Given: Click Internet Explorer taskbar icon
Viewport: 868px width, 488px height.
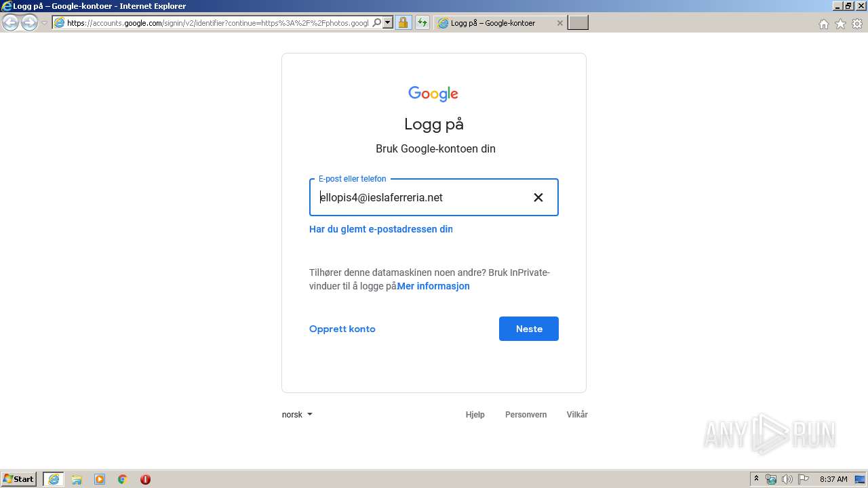Looking at the screenshot, I should (54, 479).
